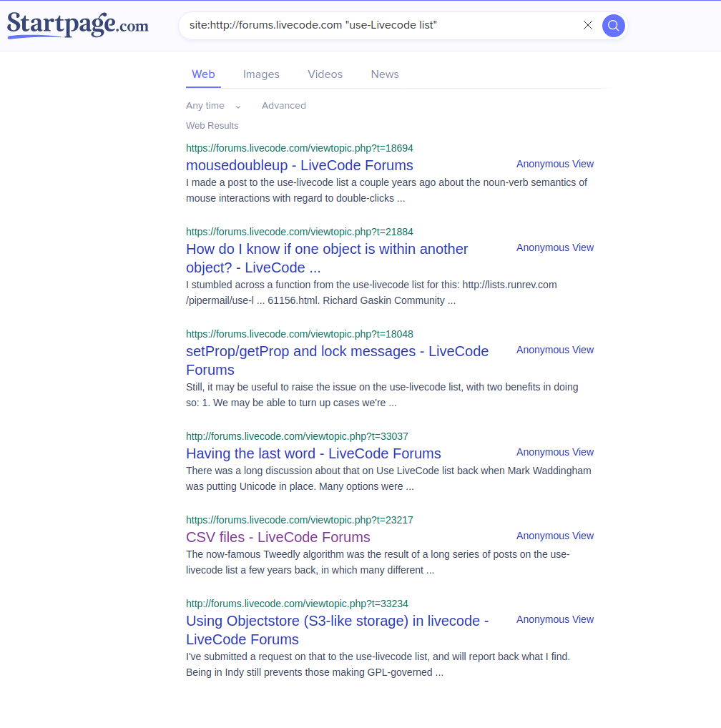
Task: Select the Web tab
Action: [x=203, y=74]
